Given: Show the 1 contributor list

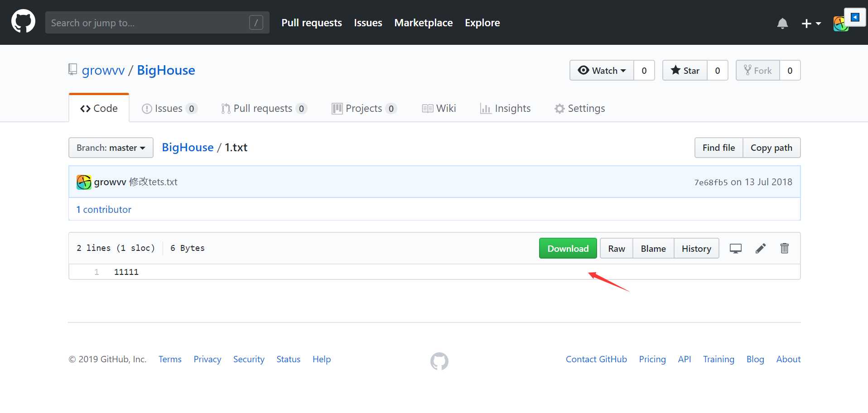Looking at the screenshot, I should tap(104, 209).
